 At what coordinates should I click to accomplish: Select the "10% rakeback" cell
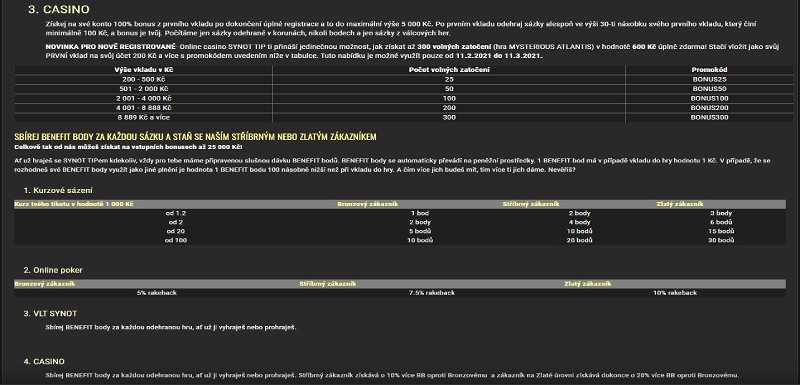(x=675, y=293)
